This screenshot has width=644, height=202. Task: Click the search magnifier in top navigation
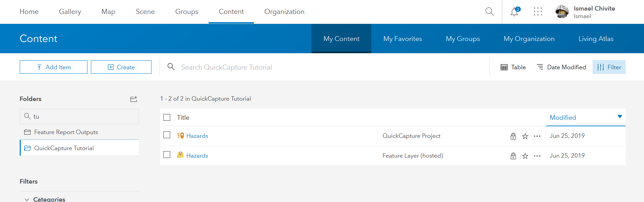click(489, 12)
